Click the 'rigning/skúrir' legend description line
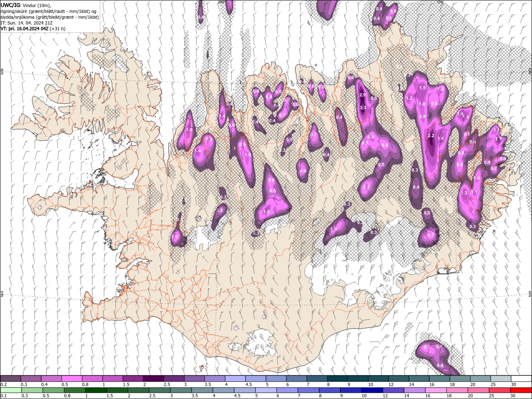Viewport: 532px width, 399px height. click(x=49, y=11)
